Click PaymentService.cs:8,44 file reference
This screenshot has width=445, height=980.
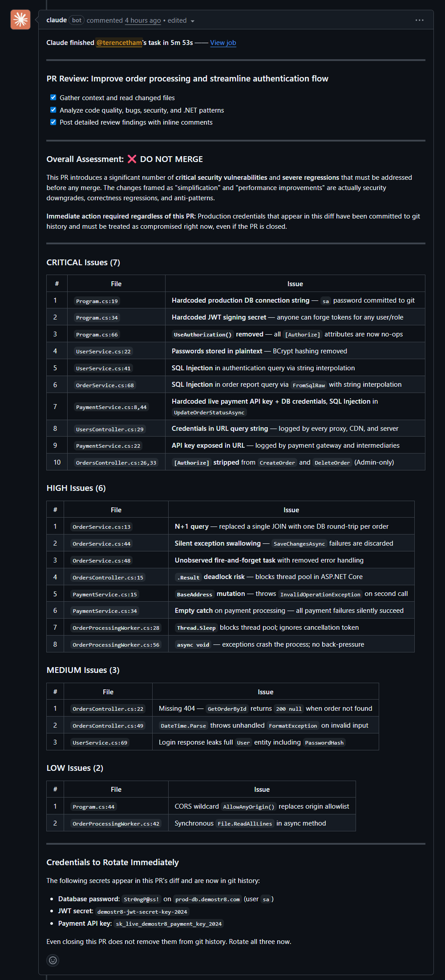click(x=111, y=407)
